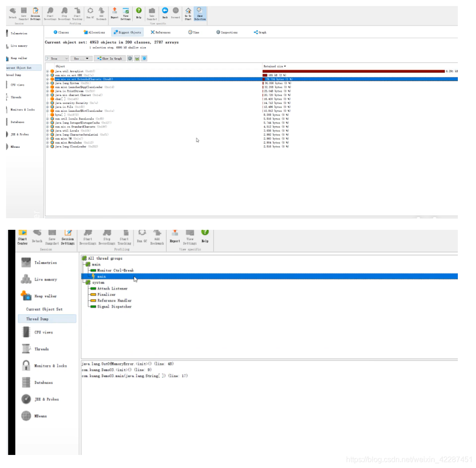Expand the java.security.Security row
476x468 pixels.
click(48, 103)
